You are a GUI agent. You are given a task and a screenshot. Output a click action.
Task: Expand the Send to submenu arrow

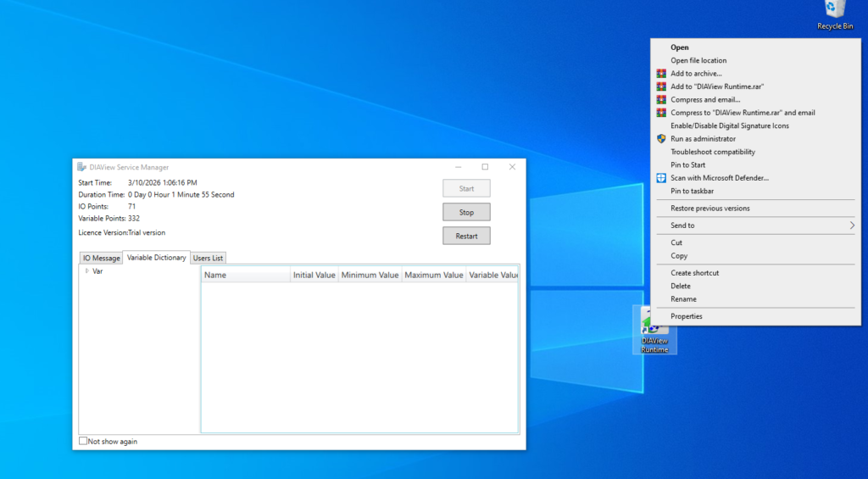click(852, 226)
